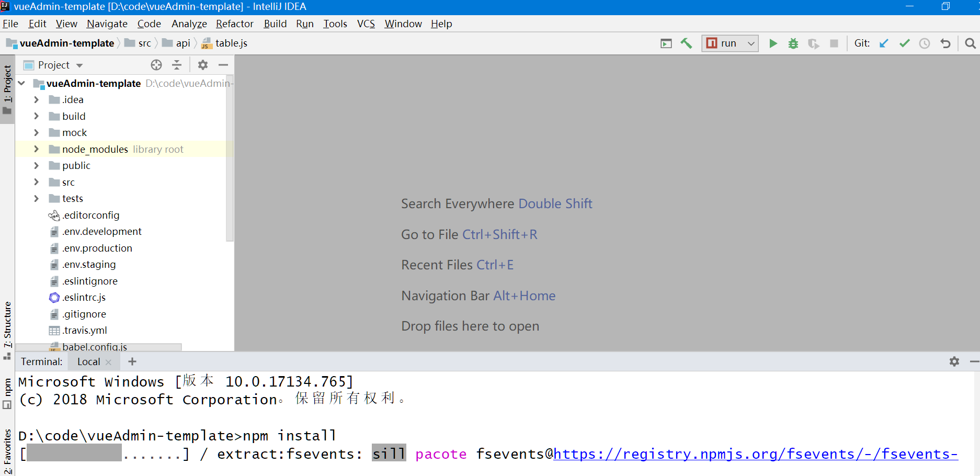Viewport: 980px width, 476px height.
Task: Click Git Revert/Rollback icon
Action: (945, 43)
